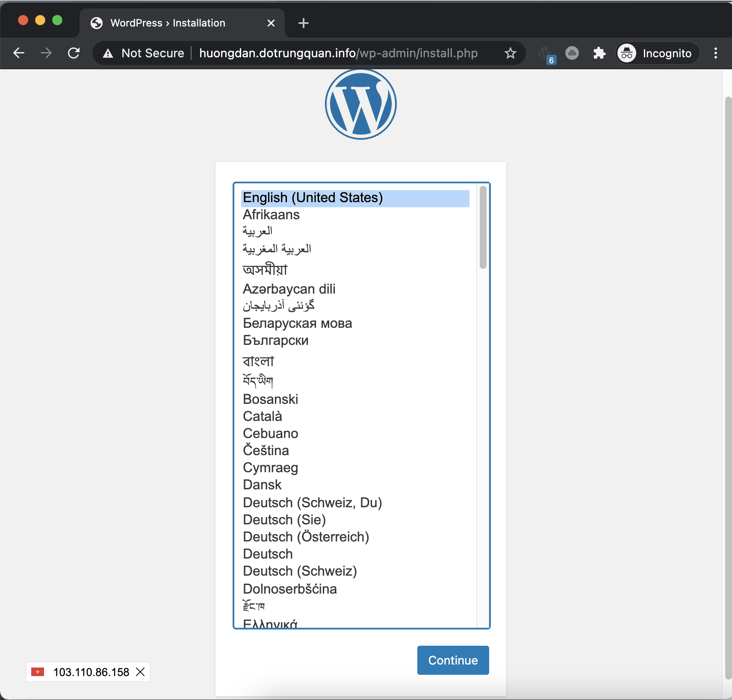
Task: Close the WordPress Installation tab
Action: coord(271,23)
